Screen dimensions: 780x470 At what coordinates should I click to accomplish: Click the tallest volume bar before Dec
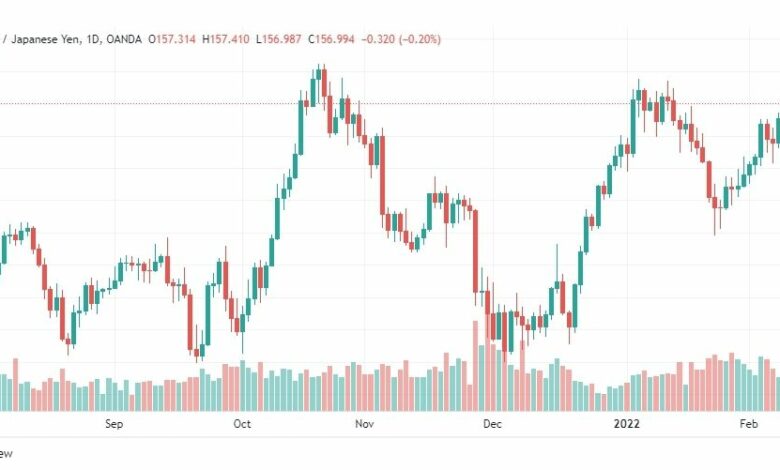click(475, 366)
